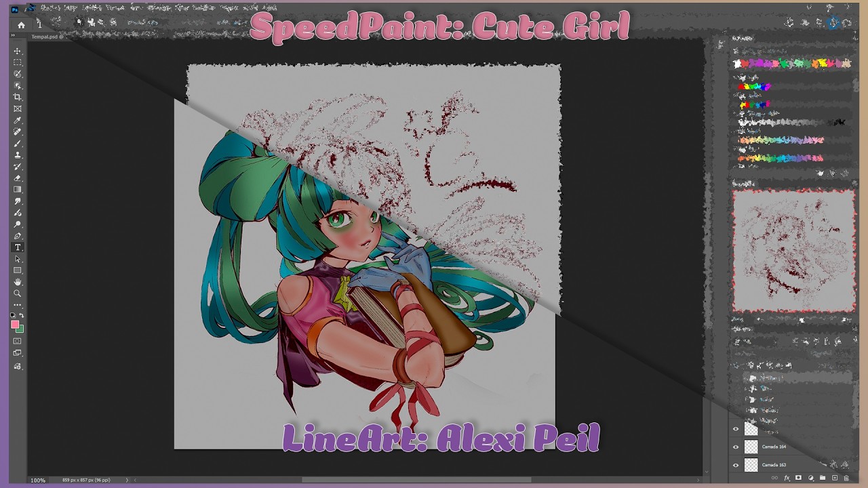Hide the Camada 163 layer

[736, 465]
